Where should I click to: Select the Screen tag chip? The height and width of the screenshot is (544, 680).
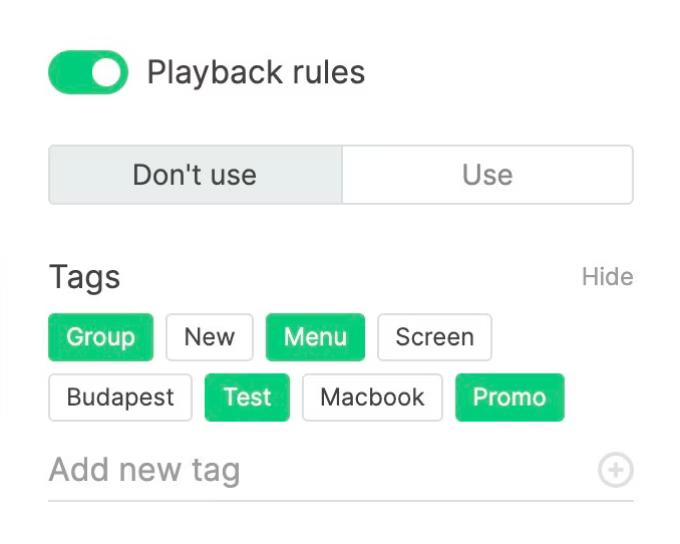435,337
